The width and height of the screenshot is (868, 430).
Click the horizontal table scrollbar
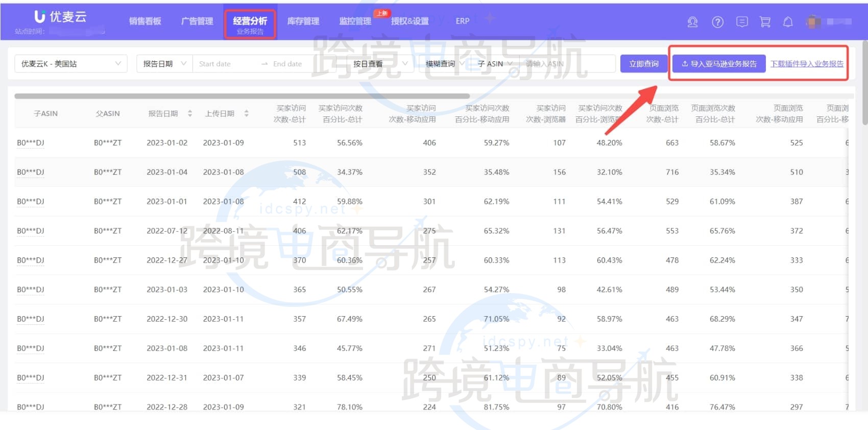[242, 96]
